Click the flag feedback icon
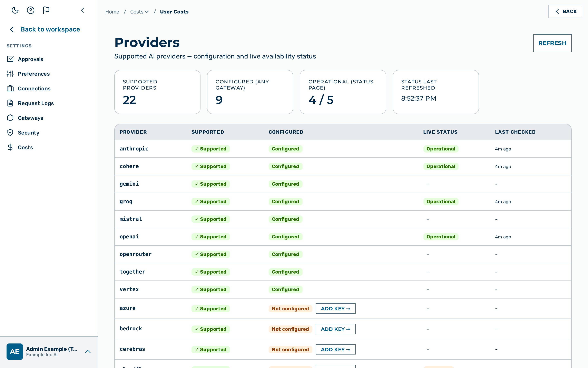This screenshot has width=588, height=368. [x=46, y=10]
